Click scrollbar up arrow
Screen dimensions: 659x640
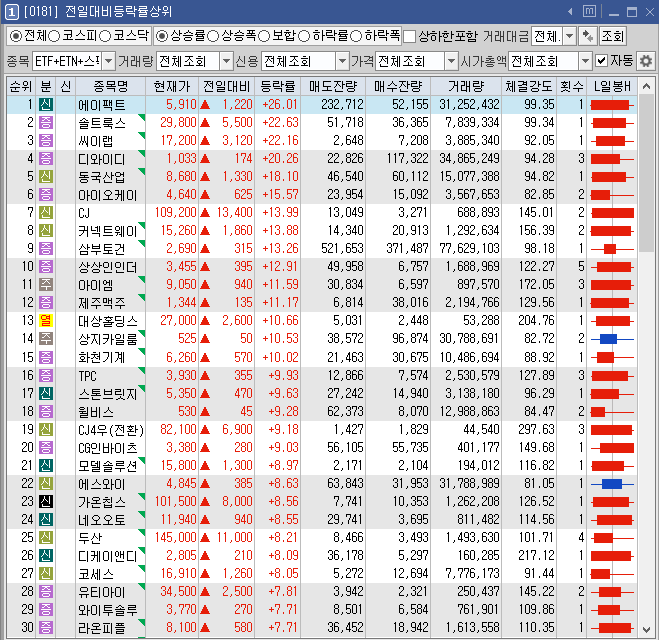pos(646,87)
